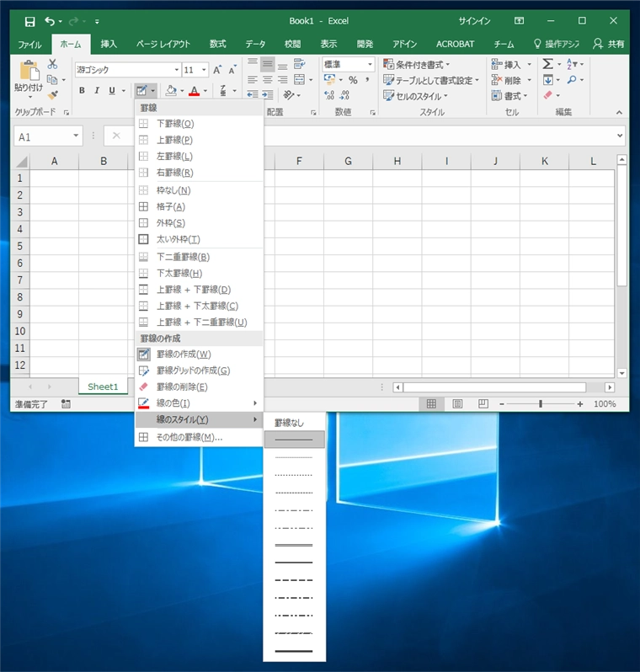This screenshot has width=640, height=672.
Task: Toggle middle vertical alignment
Action: [268, 65]
